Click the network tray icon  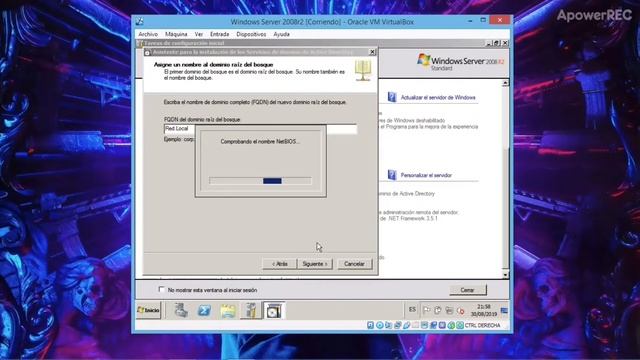pyautogui.click(x=449, y=311)
